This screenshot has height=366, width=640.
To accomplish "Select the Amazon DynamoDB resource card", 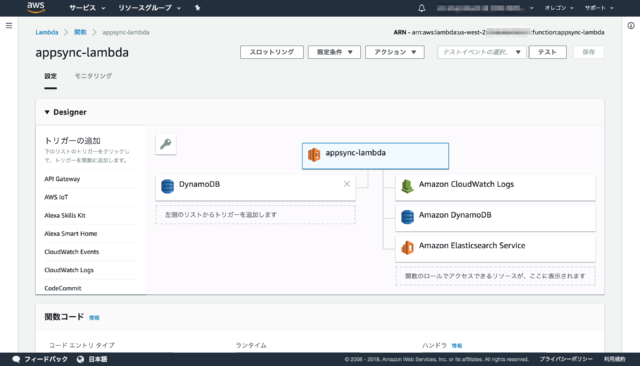I will [495, 218].
